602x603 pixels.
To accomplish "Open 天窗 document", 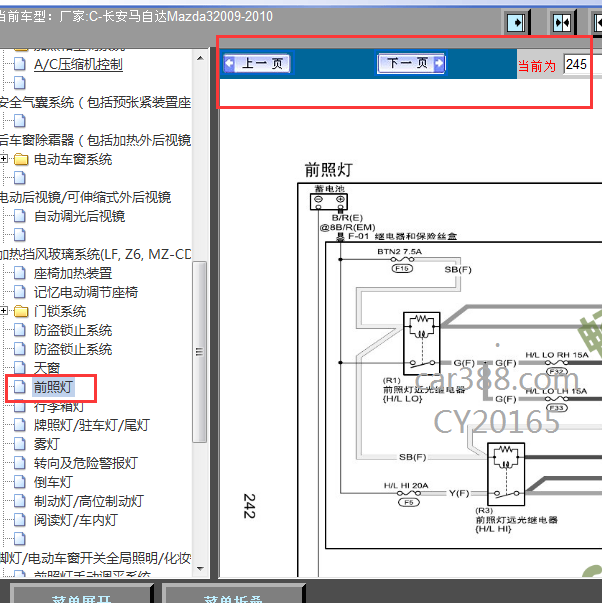I will click(x=47, y=368).
